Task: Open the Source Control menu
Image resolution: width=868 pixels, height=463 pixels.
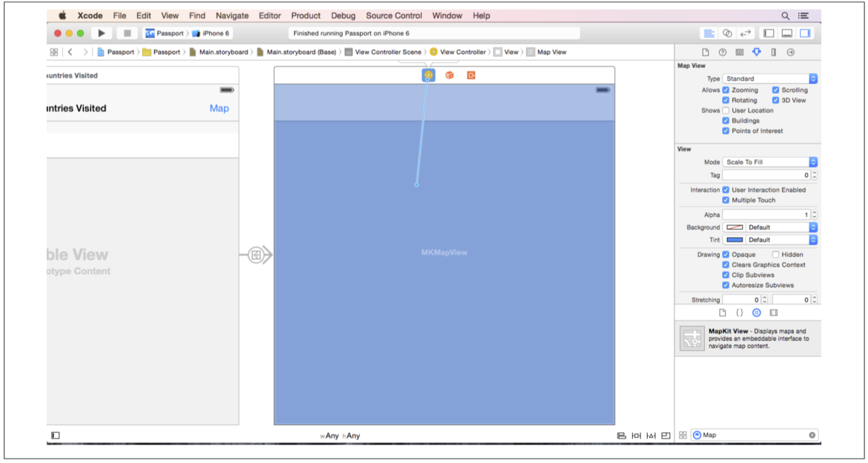Action: pyautogui.click(x=393, y=15)
